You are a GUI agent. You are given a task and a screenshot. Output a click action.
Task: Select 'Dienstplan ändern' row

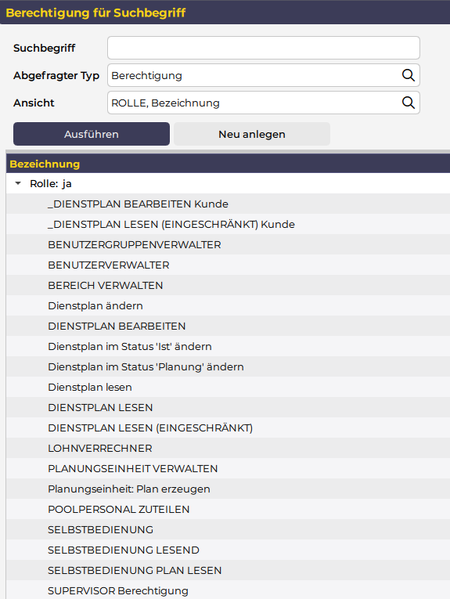[228, 306]
